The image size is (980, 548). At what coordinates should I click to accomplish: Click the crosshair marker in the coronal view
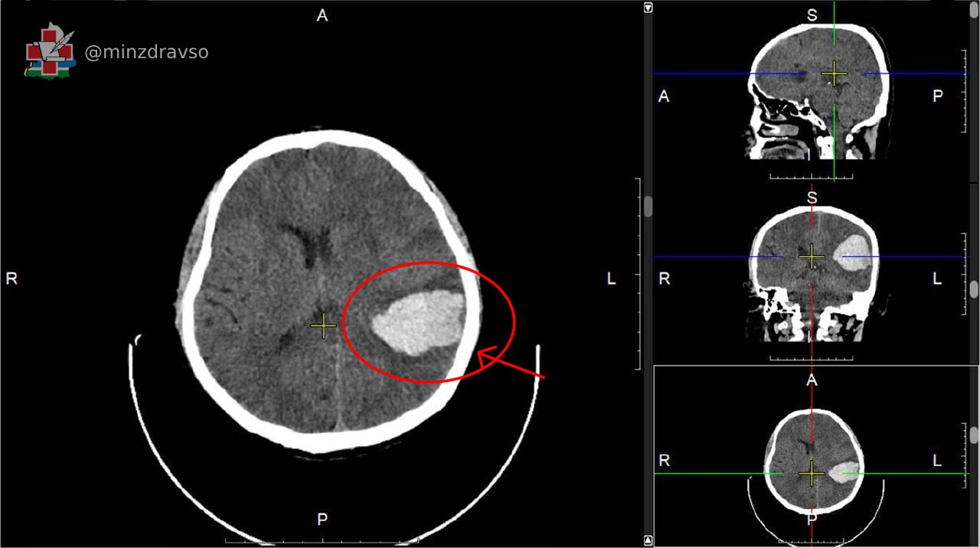812,256
